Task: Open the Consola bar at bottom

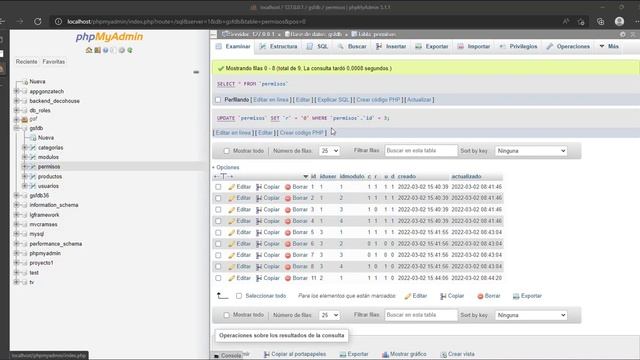Action: (228, 356)
